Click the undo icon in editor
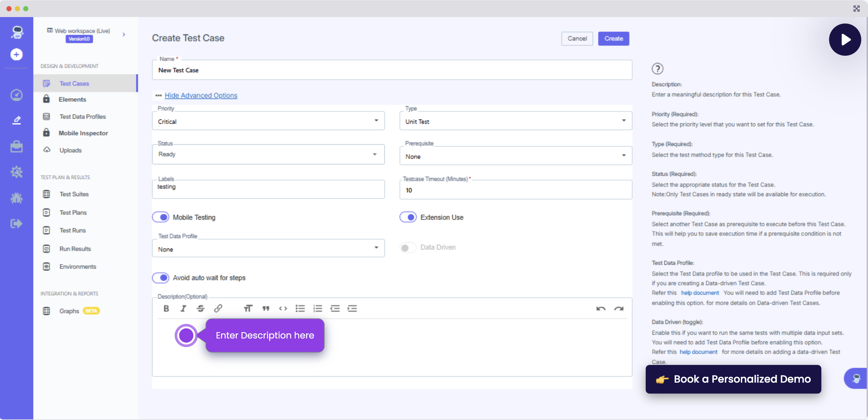This screenshot has width=868, height=420. (600, 308)
